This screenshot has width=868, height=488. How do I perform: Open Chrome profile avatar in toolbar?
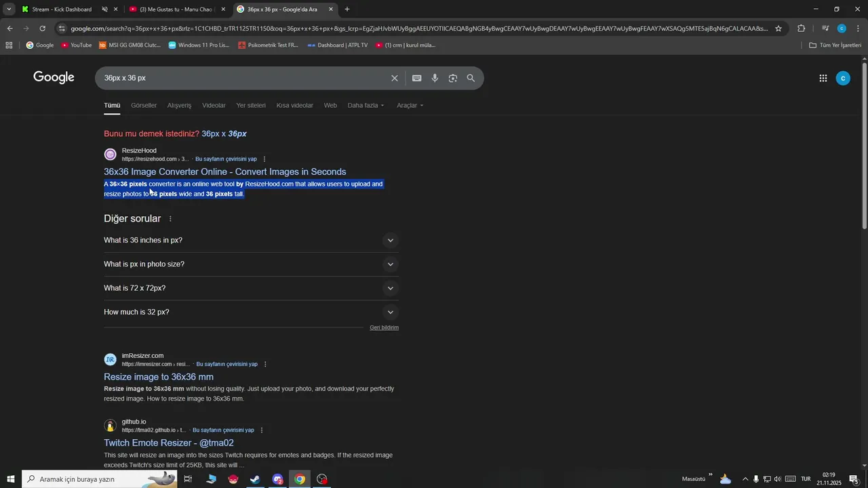[x=842, y=28]
